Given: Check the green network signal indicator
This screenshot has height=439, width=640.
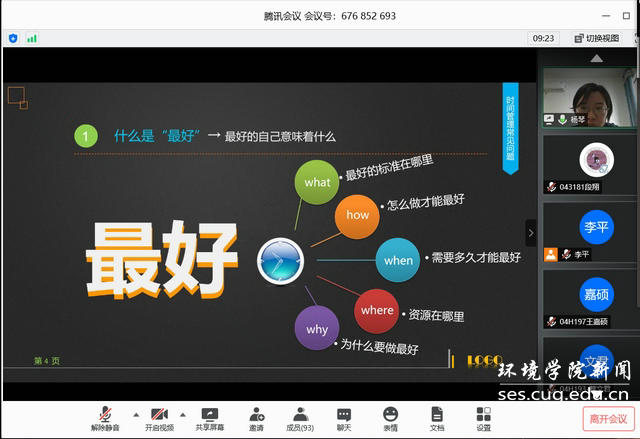Looking at the screenshot, I should click(32, 38).
